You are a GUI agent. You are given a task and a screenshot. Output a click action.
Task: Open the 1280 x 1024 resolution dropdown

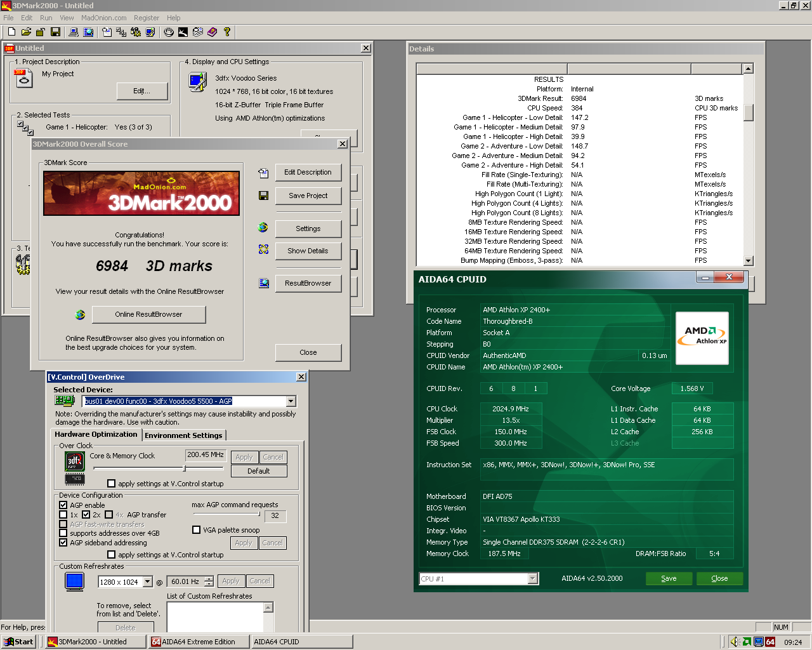point(148,581)
